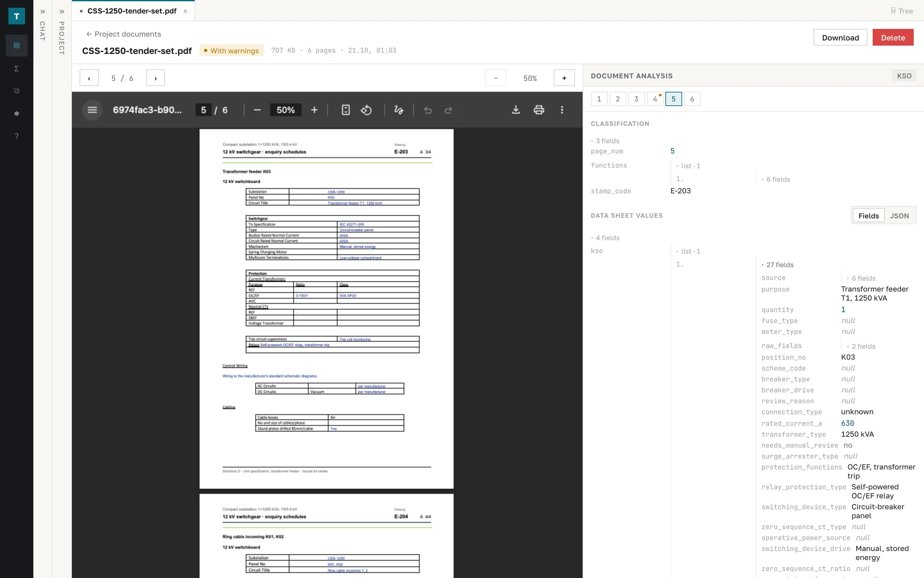
Task: Select analysis page tab 2
Action: (618, 99)
